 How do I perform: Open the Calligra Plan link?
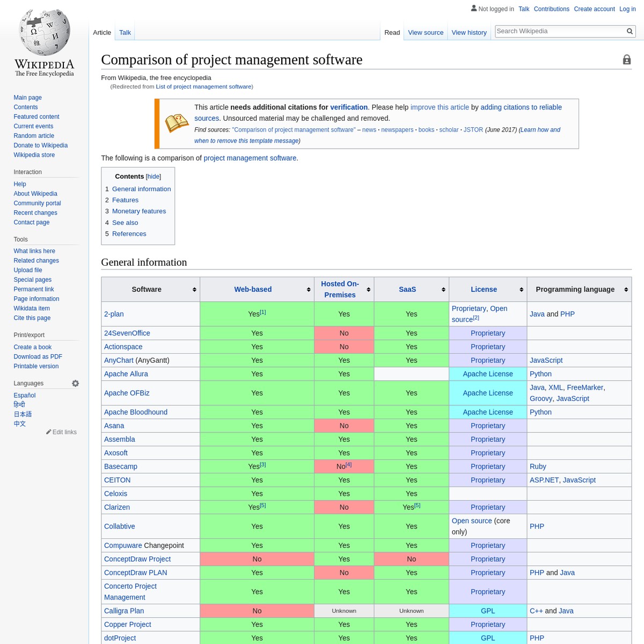click(124, 611)
